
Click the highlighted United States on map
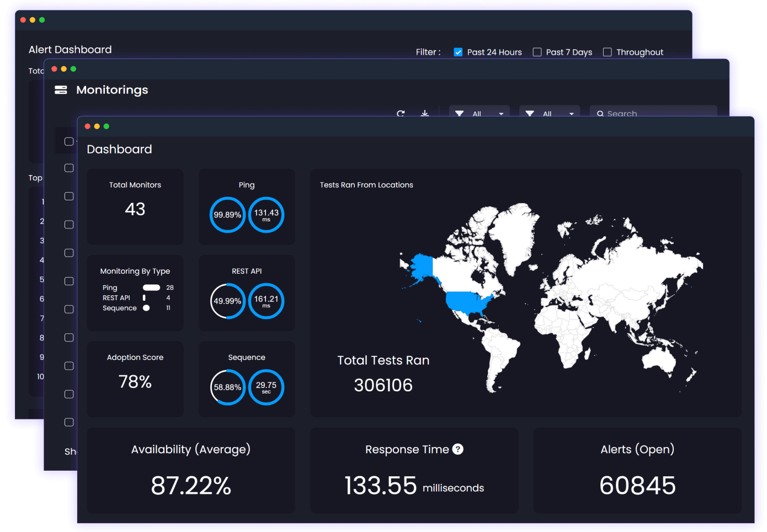click(x=466, y=302)
